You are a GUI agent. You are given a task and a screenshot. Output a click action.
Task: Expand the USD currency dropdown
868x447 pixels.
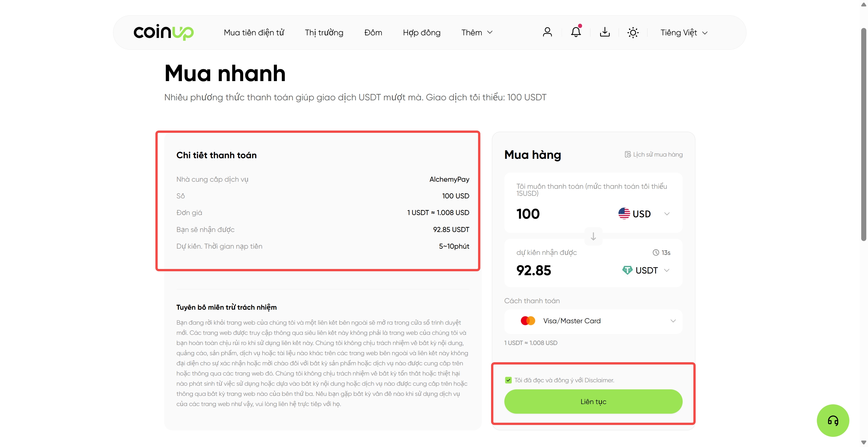point(644,214)
